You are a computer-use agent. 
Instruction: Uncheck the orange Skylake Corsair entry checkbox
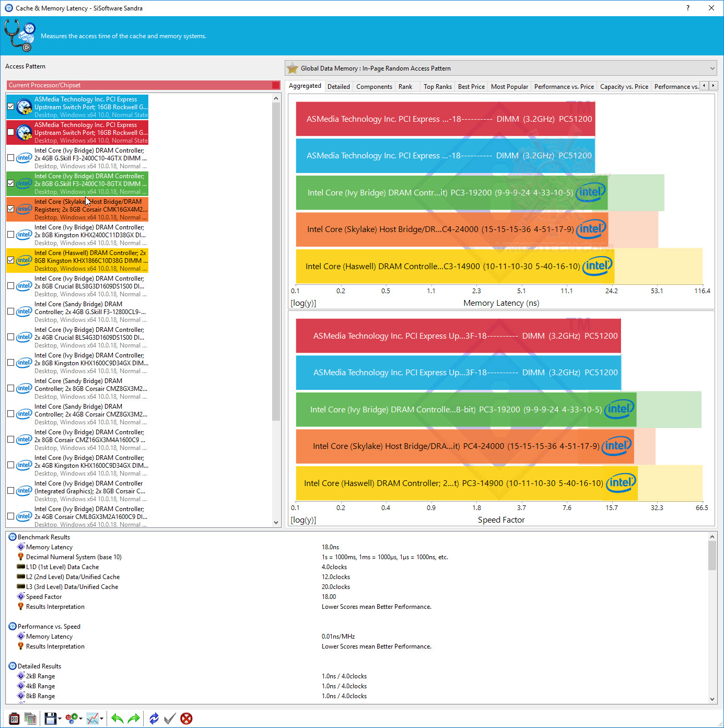pos(10,209)
